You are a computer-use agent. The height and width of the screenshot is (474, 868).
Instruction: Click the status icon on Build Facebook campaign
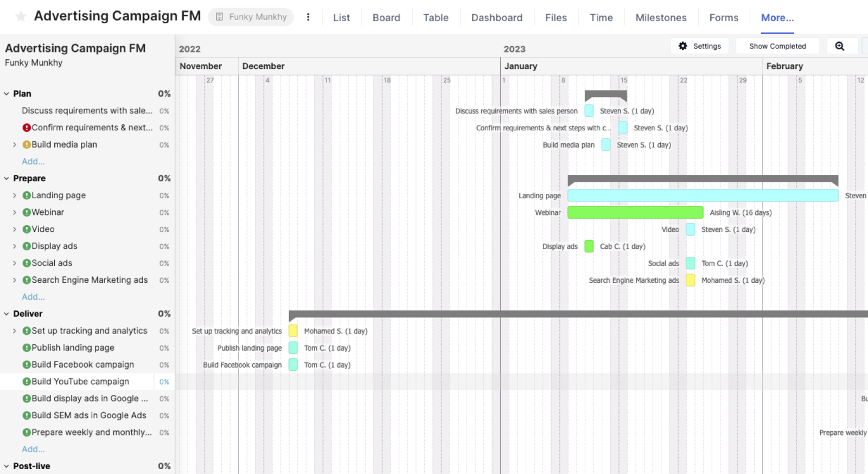click(27, 365)
